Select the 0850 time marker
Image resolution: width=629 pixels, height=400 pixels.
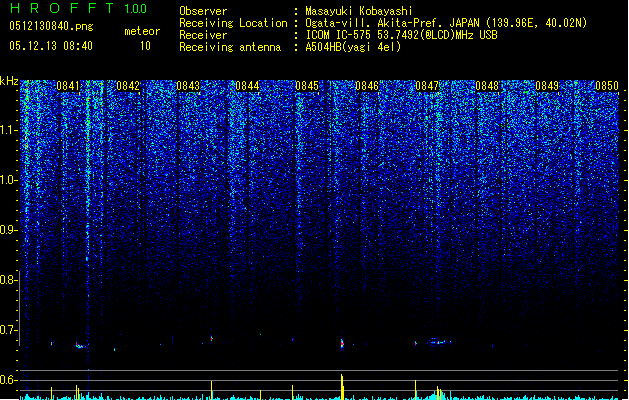607,86
